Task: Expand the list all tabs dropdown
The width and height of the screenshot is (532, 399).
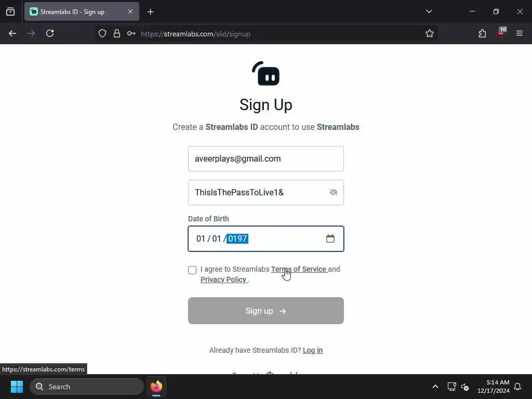Action: [x=429, y=11]
